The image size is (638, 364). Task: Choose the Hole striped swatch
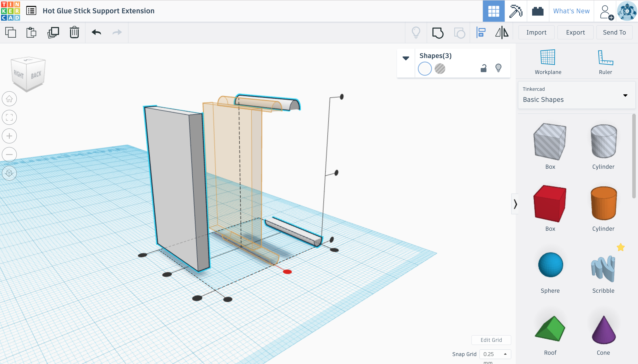440,68
